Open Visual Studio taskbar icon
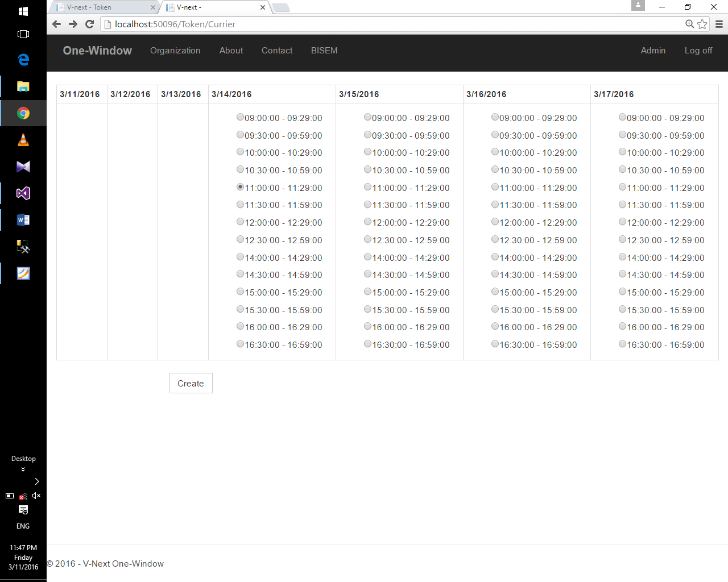Viewport: 728px width, 582px height. click(23, 193)
